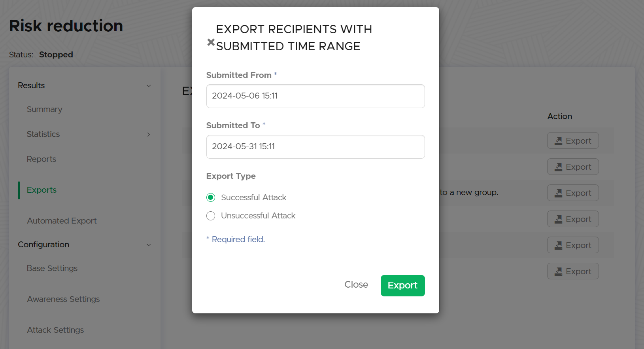Click the Submitted From date field
644x349 pixels.
point(315,96)
